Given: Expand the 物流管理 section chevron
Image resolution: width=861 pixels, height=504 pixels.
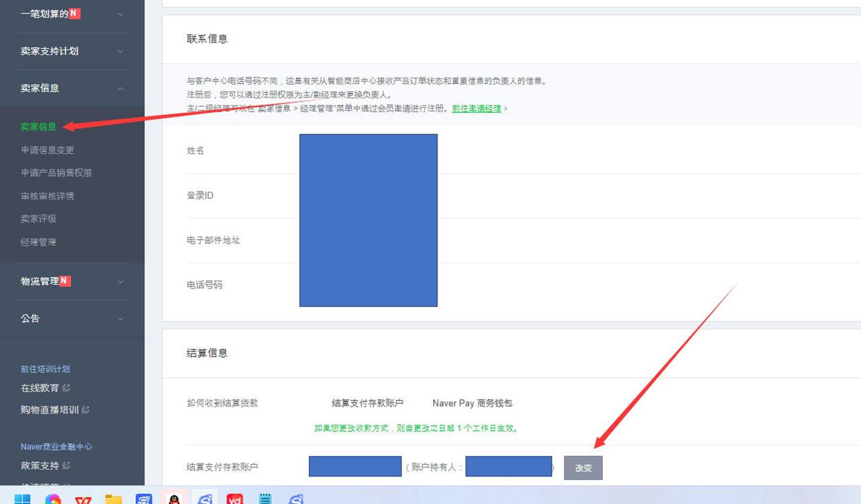Looking at the screenshot, I should (120, 282).
